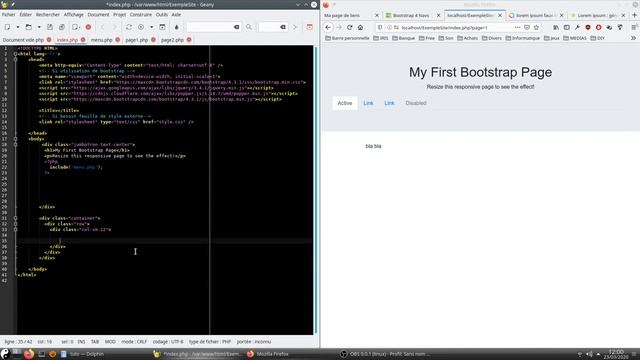Image resolution: width=640 pixels, height=360 pixels.
Task: Go to the Firefox home page icon
Action: pos(360,27)
